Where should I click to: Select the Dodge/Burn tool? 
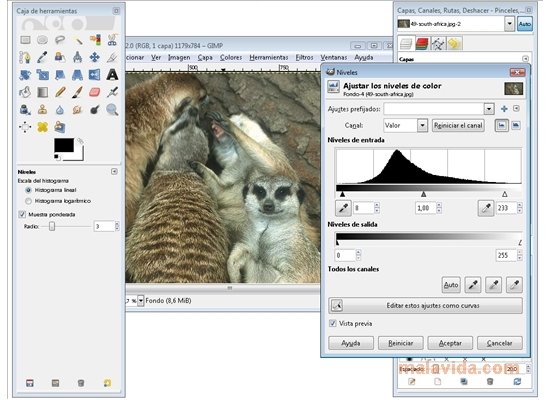tap(95, 110)
